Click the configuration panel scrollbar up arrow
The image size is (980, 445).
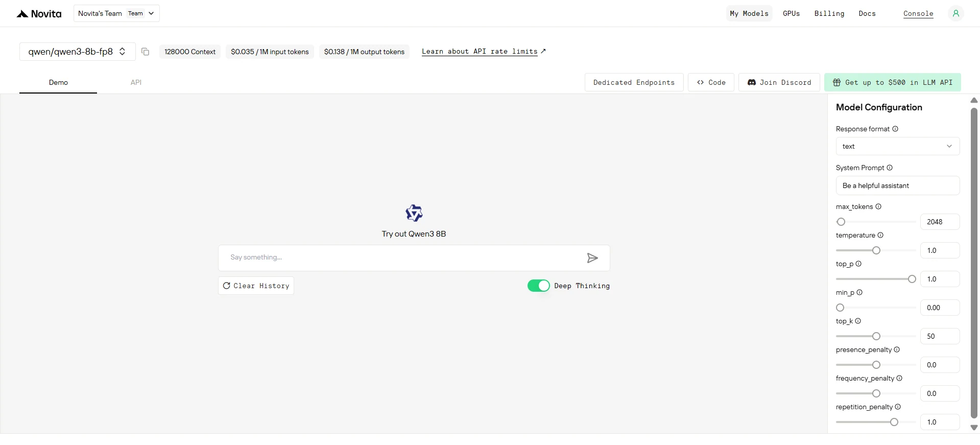[974, 100]
